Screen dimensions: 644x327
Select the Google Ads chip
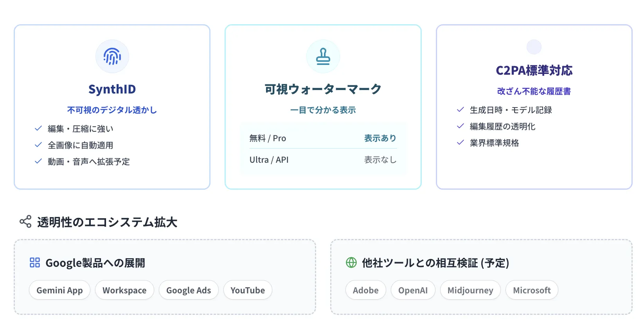point(189,290)
